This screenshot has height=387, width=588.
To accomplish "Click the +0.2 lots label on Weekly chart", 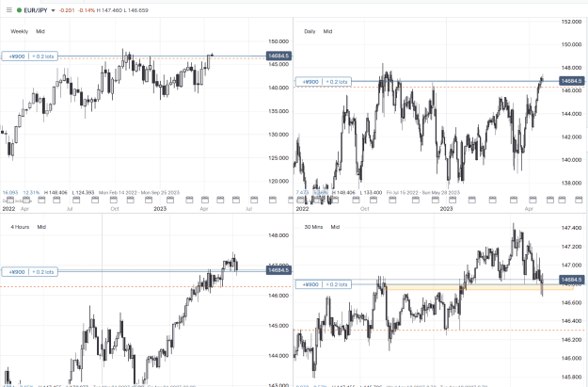I will coord(43,56).
